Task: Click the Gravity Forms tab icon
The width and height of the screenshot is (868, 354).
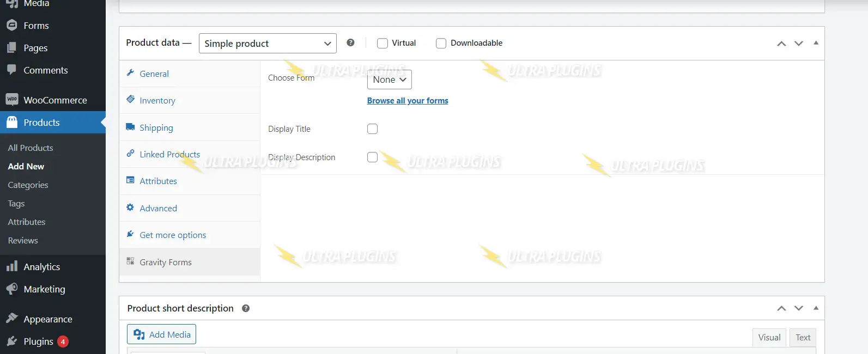Action: [x=130, y=261]
